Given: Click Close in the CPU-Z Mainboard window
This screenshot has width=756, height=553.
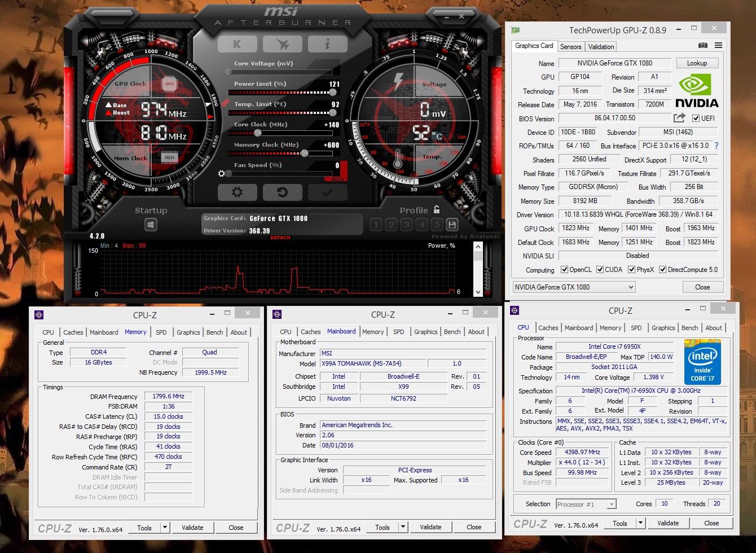Looking at the screenshot, I should pyautogui.click(x=474, y=527).
